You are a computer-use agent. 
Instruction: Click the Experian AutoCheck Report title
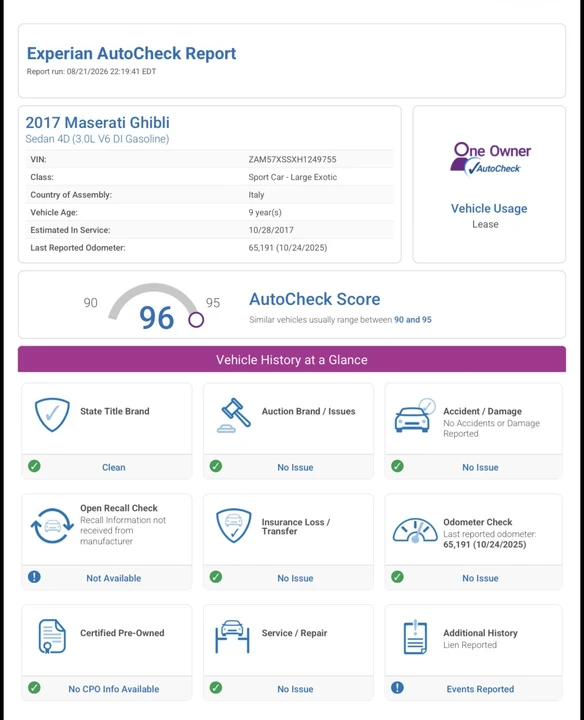coord(131,53)
